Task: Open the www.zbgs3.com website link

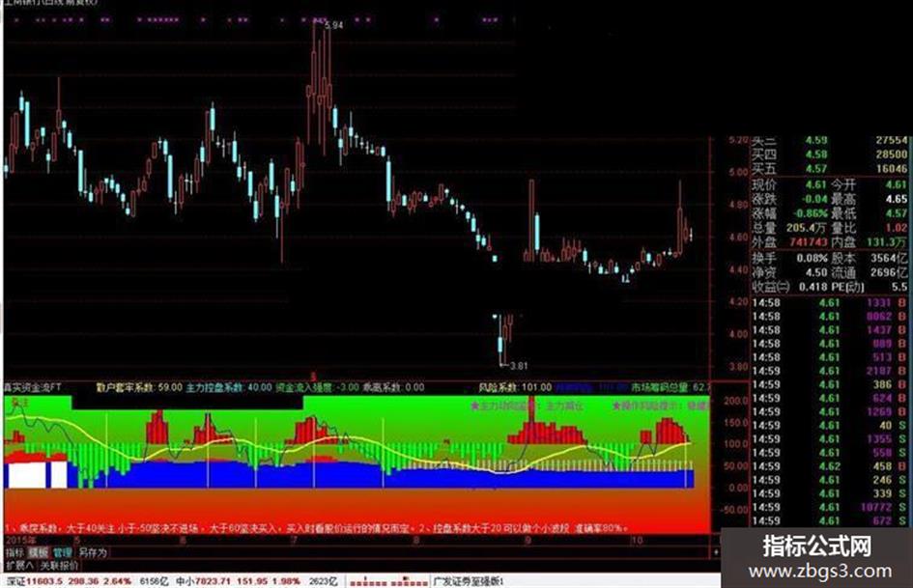Action: tap(820, 572)
